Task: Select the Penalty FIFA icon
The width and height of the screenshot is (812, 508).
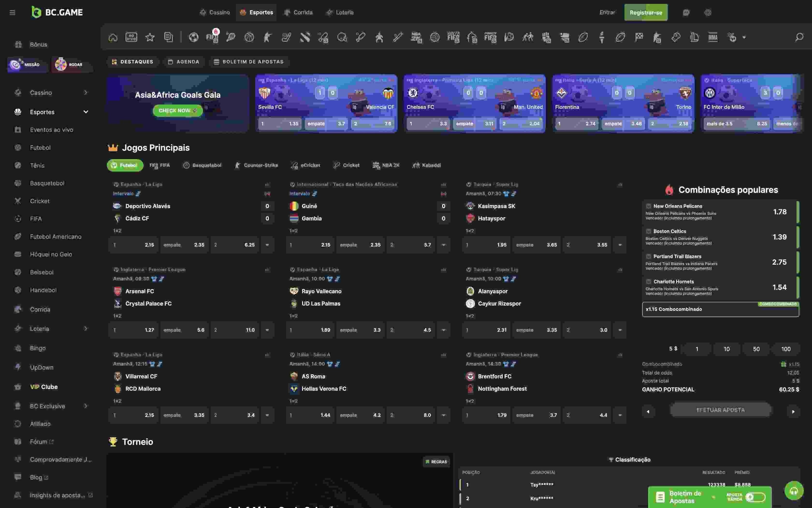Action: click(490, 37)
